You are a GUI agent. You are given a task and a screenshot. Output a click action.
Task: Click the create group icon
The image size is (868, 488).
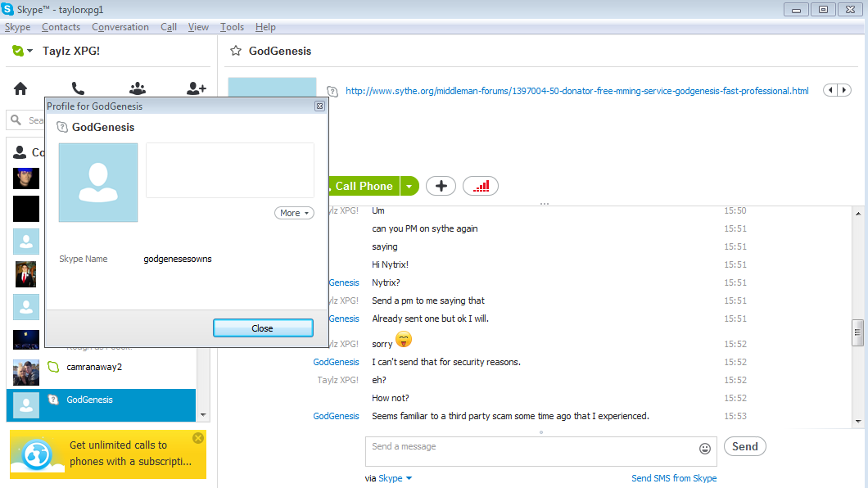(138, 88)
